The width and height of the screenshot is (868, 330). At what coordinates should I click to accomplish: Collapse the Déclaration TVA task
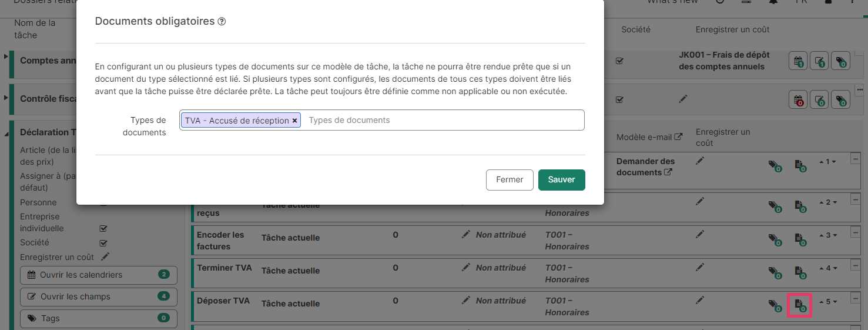(6, 135)
